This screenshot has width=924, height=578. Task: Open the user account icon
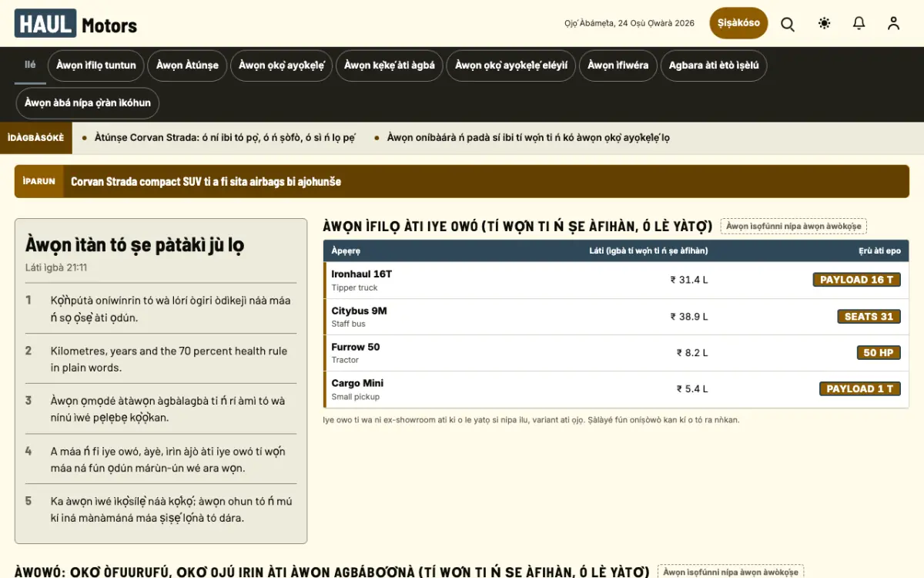893,23
